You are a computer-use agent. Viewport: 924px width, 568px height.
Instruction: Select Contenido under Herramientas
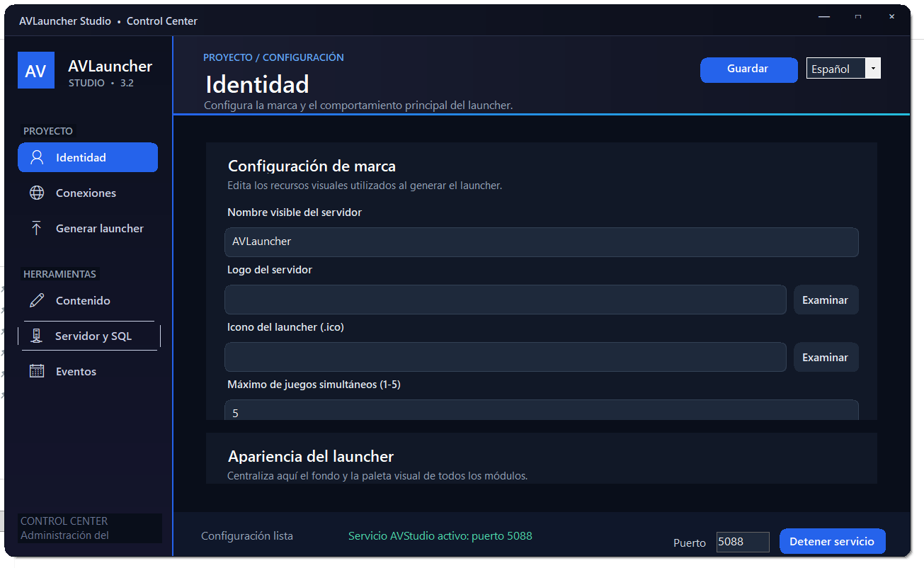coord(88,300)
